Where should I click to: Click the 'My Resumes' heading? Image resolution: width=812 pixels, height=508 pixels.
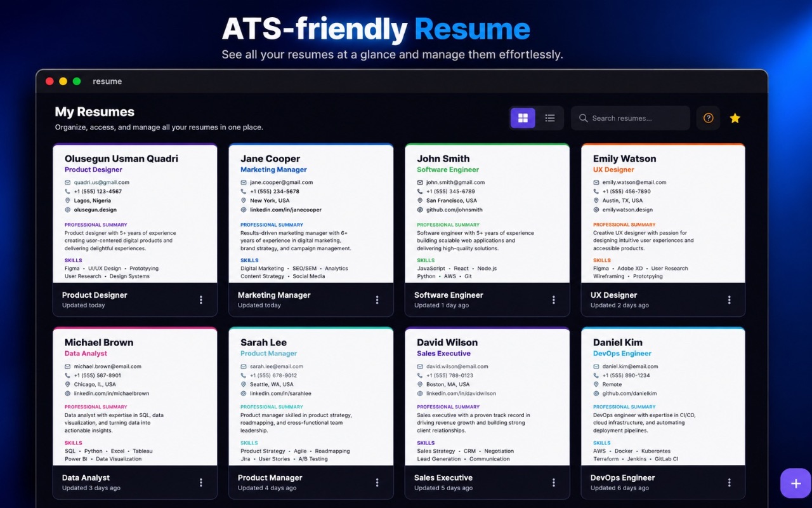pos(95,112)
